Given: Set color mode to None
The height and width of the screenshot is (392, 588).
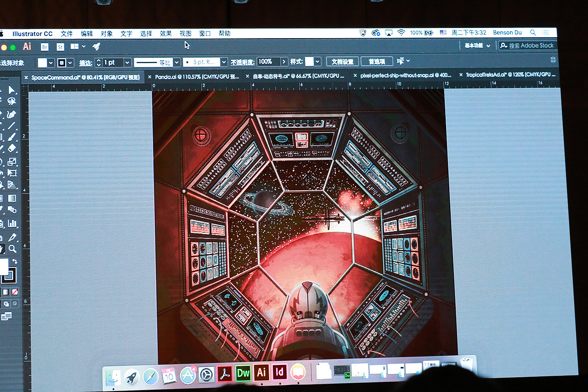Looking at the screenshot, I should (x=15, y=292).
